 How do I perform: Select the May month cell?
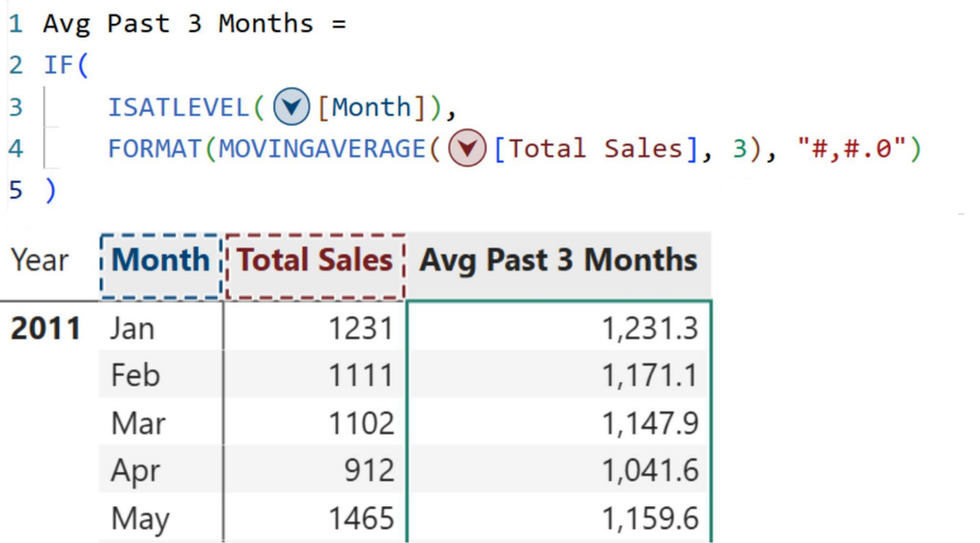pos(140,519)
